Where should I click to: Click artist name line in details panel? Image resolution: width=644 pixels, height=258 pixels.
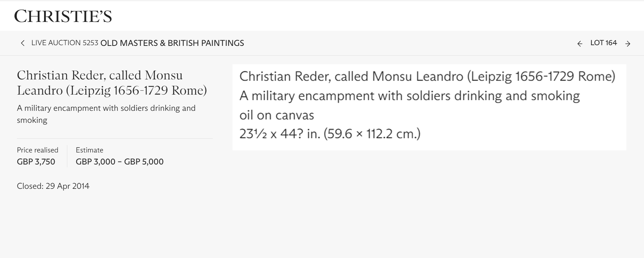(427, 77)
